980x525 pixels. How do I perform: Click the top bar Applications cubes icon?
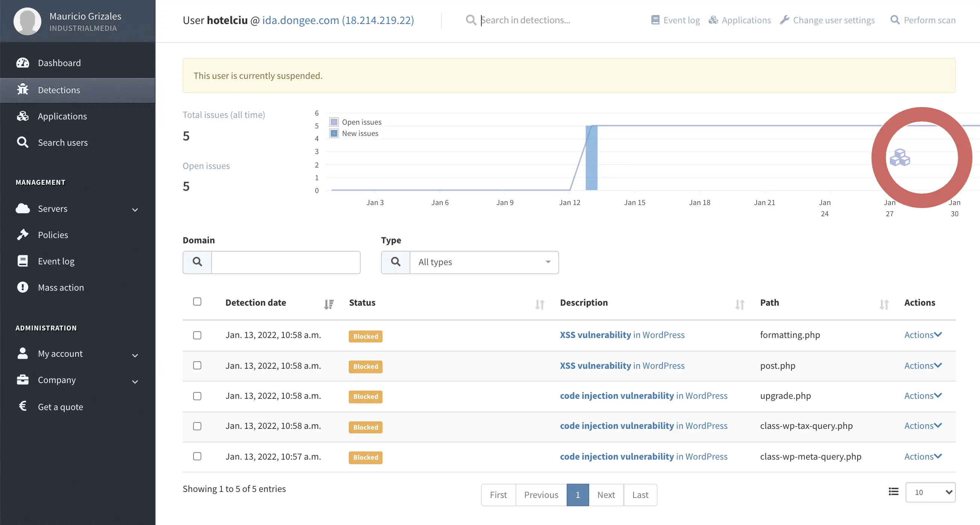coord(713,20)
